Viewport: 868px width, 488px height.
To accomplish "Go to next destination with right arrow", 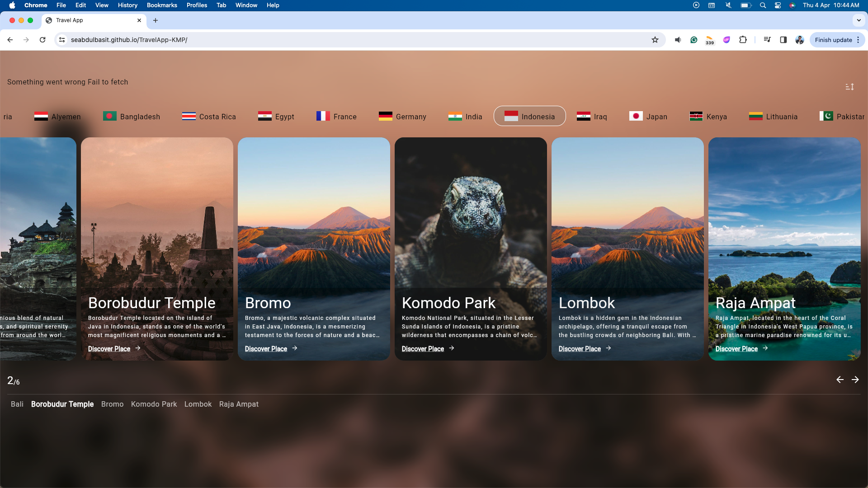I will 855,380.
